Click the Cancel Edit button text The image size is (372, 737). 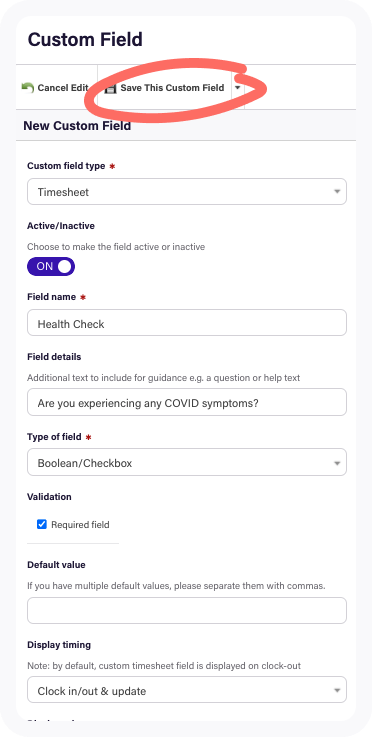coord(63,87)
